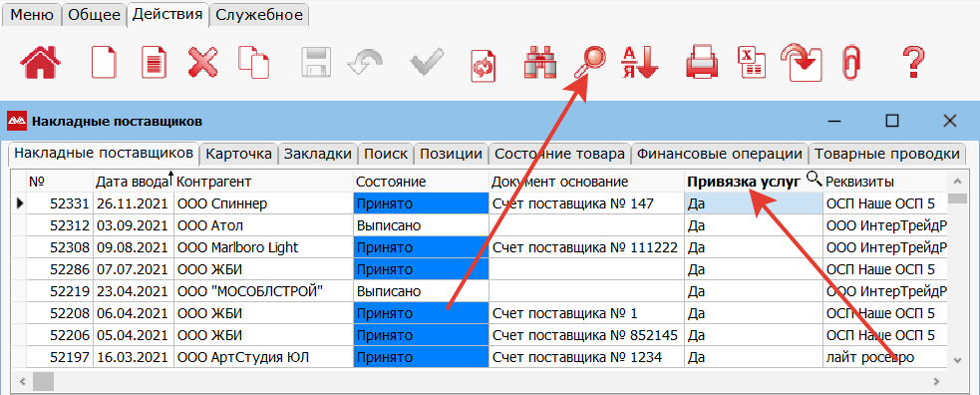Image resolution: width=980 pixels, height=395 pixels.
Task: Select cell ООО Marlboro Light
Action: coord(264,247)
